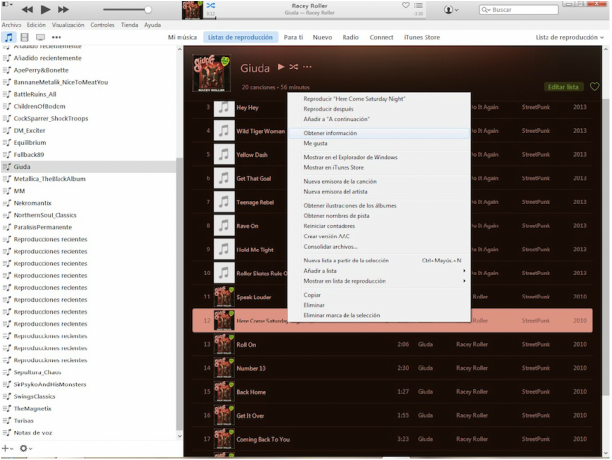Click Yellow Dash song placeholder artwork

tap(224, 155)
